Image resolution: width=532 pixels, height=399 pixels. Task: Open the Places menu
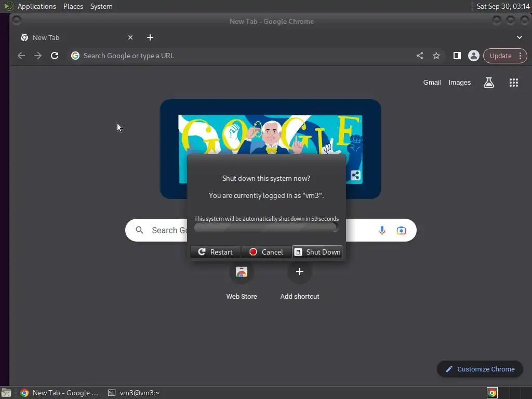[73, 6]
